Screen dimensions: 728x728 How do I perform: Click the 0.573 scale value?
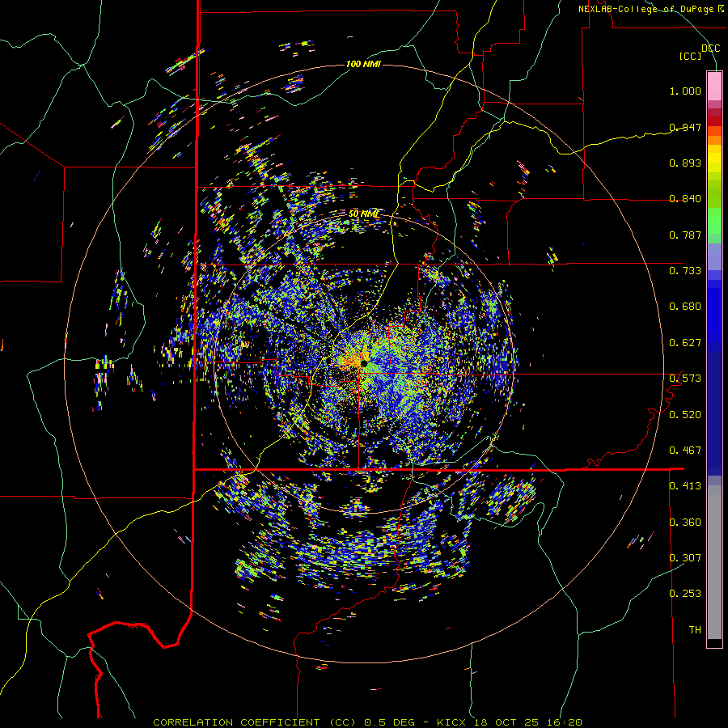coord(685,378)
